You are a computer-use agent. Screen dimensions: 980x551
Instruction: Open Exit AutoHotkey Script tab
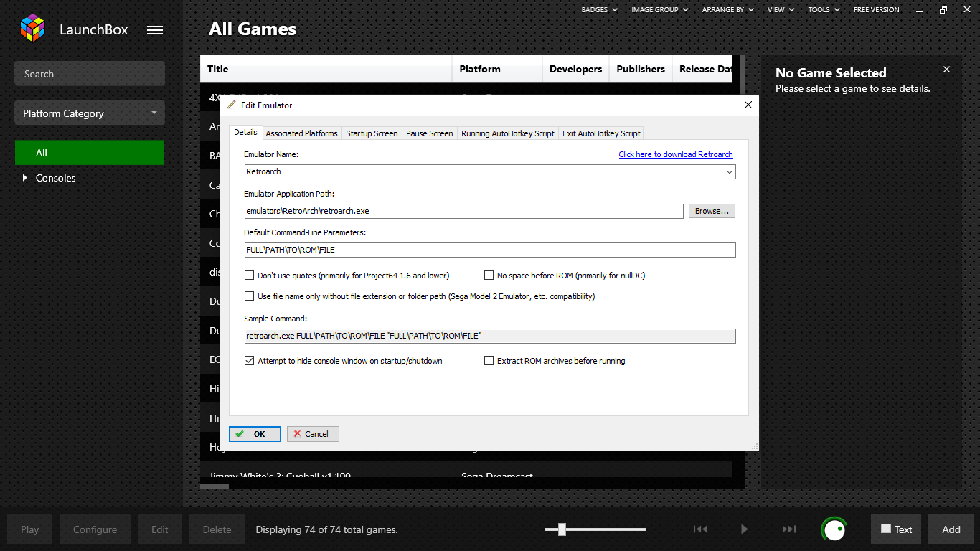click(x=601, y=133)
